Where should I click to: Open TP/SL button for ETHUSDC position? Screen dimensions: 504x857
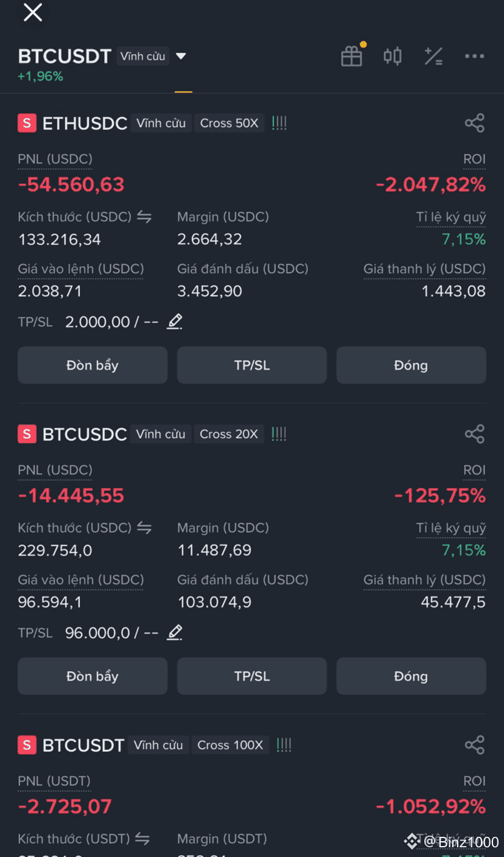click(252, 365)
